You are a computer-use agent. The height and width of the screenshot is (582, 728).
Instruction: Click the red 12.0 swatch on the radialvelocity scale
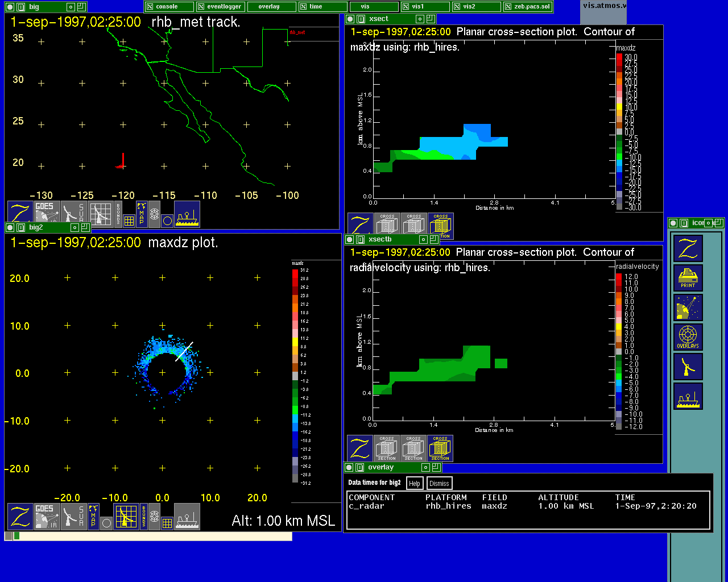click(x=619, y=277)
